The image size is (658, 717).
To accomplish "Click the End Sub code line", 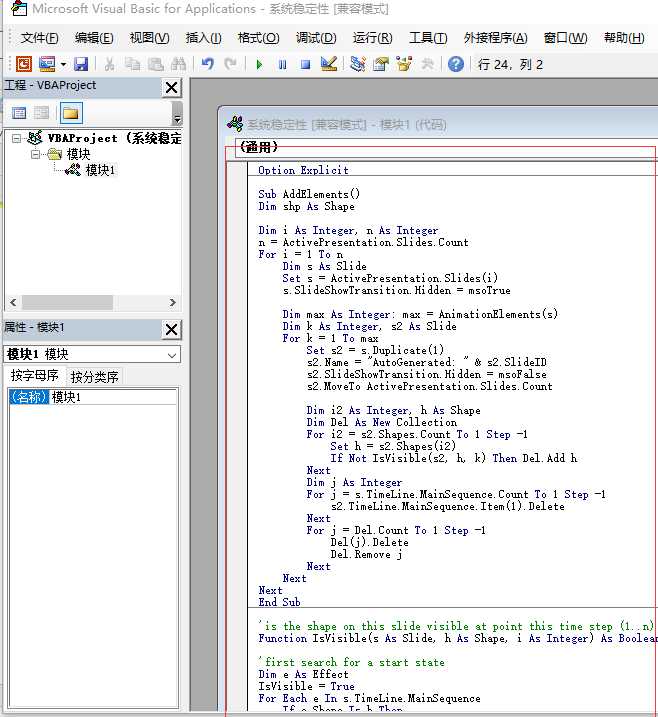I will [279, 602].
